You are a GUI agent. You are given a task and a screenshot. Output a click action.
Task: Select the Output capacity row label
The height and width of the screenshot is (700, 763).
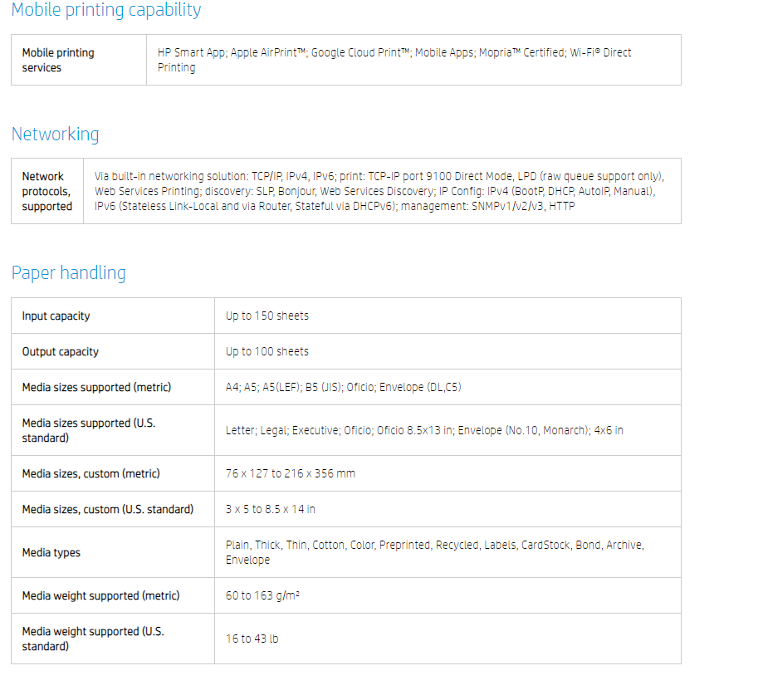61,351
